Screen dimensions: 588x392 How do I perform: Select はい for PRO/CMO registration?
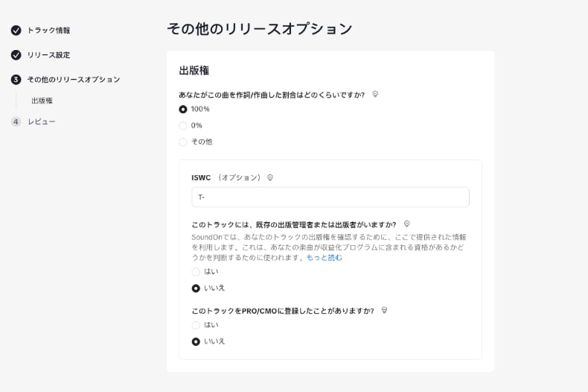(x=196, y=325)
